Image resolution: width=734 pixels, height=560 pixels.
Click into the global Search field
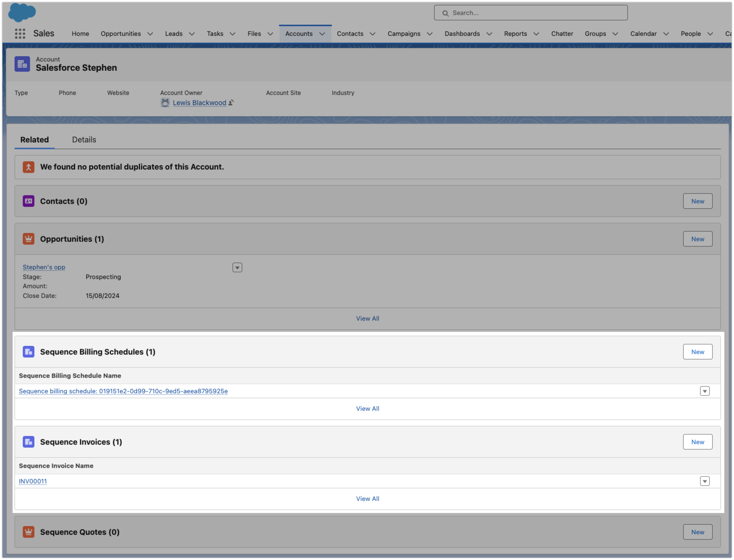click(x=531, y=13)
